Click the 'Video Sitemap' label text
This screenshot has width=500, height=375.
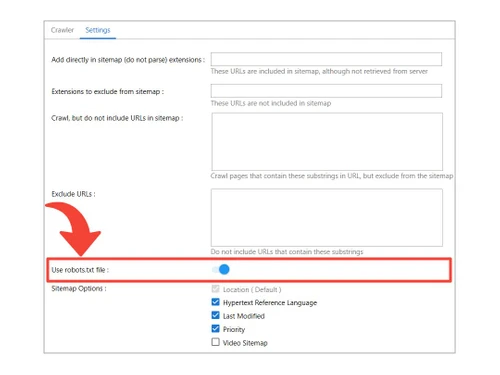(245, 343)
